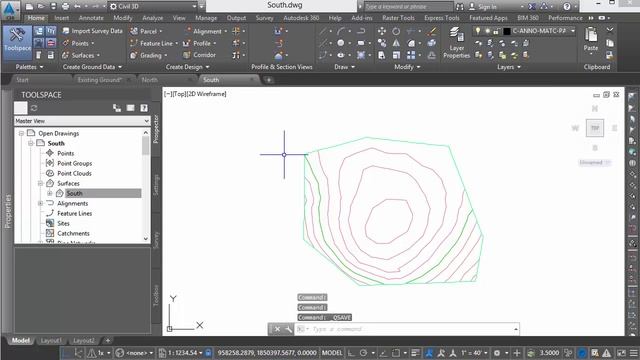Toggle the hardware acceleration blue circle icon
This screenshot has height=360, width=640.
point(582,353)
